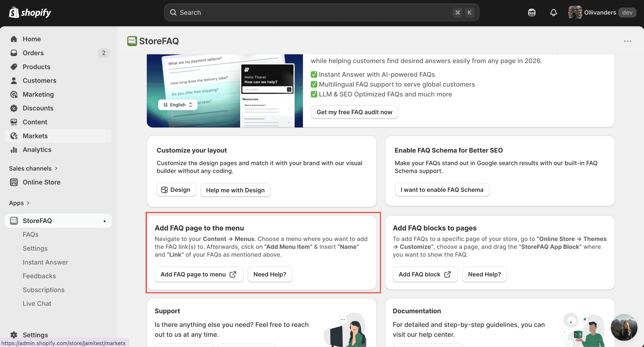
Task: Open the notifications bell
Action: (553, 13)
